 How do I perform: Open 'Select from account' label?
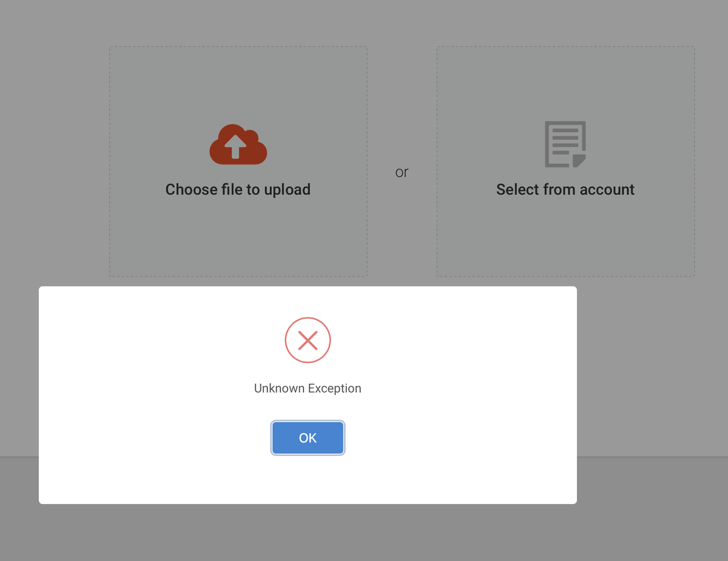565,189
